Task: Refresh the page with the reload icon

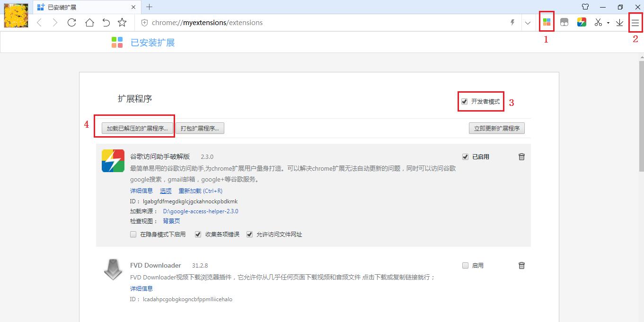Action: coord(72,22)
